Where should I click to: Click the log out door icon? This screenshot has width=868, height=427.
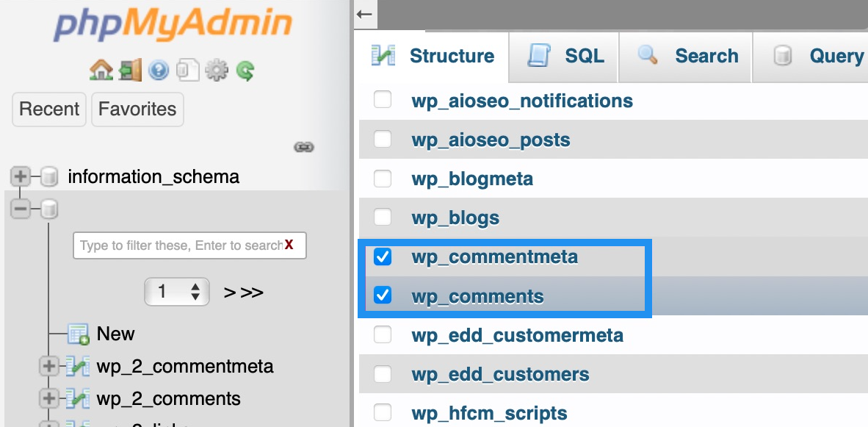click(x=130, y=71)
